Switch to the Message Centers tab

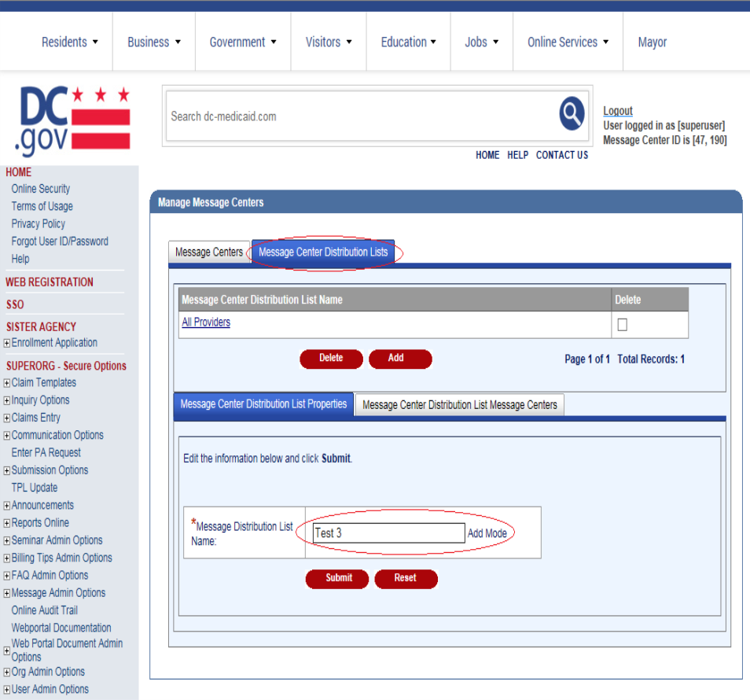pos(209,252)
